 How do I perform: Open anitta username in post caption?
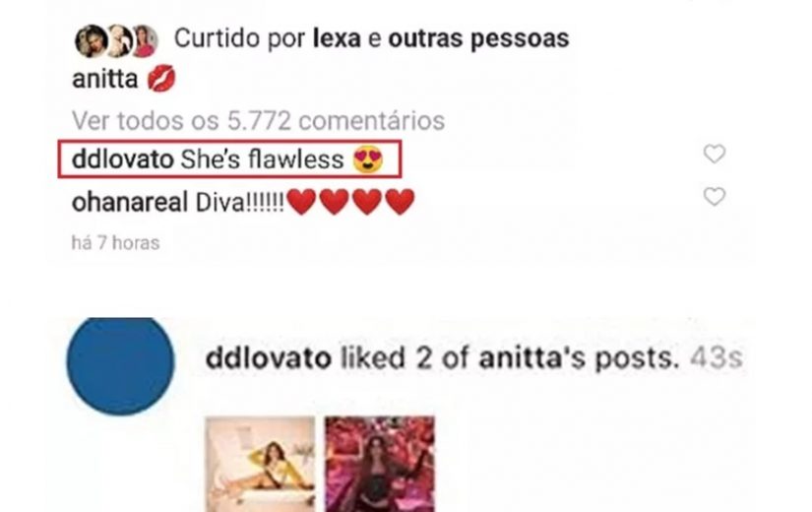click(x=105, y=79)
